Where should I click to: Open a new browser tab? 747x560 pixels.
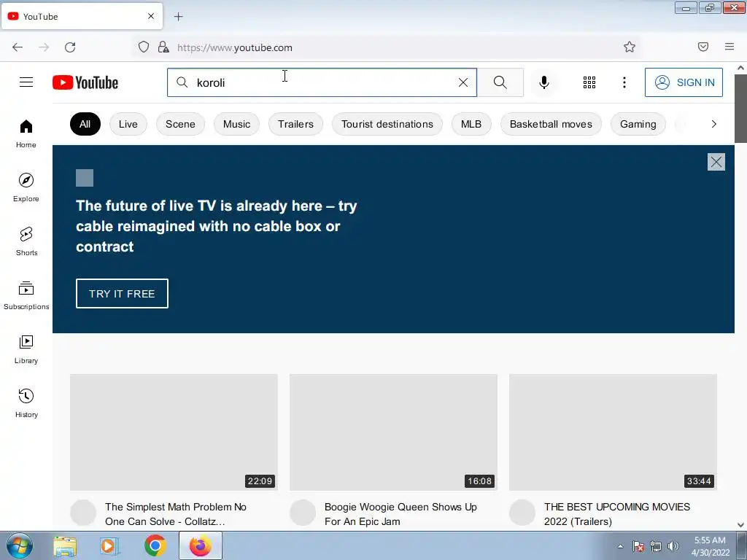(x=179, y=17)
